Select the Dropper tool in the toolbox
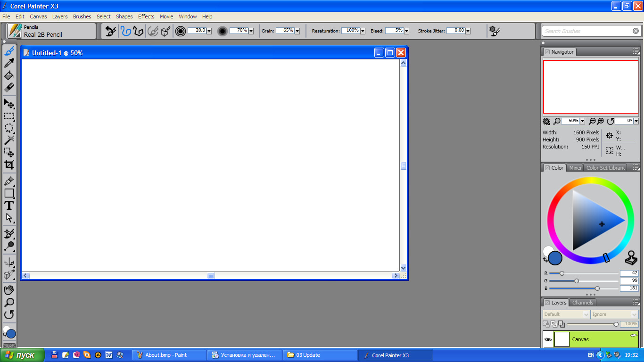The height and width of the screenshot is (362, 644). (x=9, y=63)
